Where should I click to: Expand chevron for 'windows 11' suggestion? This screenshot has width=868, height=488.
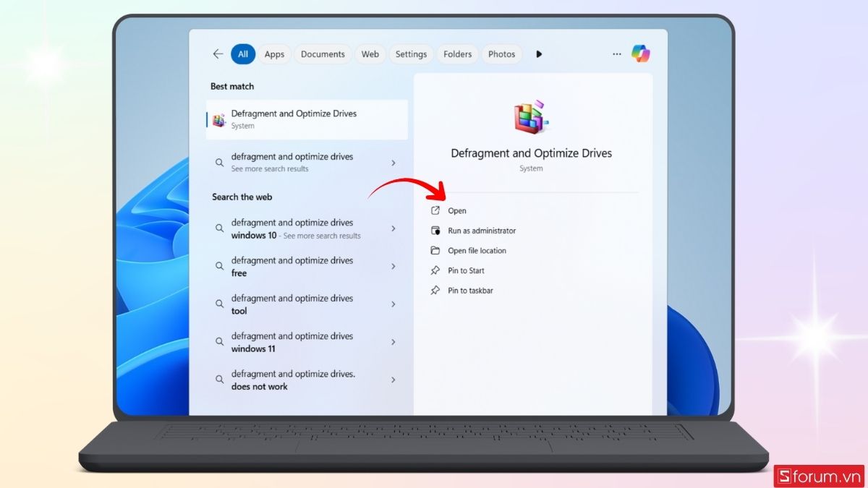[x=393, y=342]
